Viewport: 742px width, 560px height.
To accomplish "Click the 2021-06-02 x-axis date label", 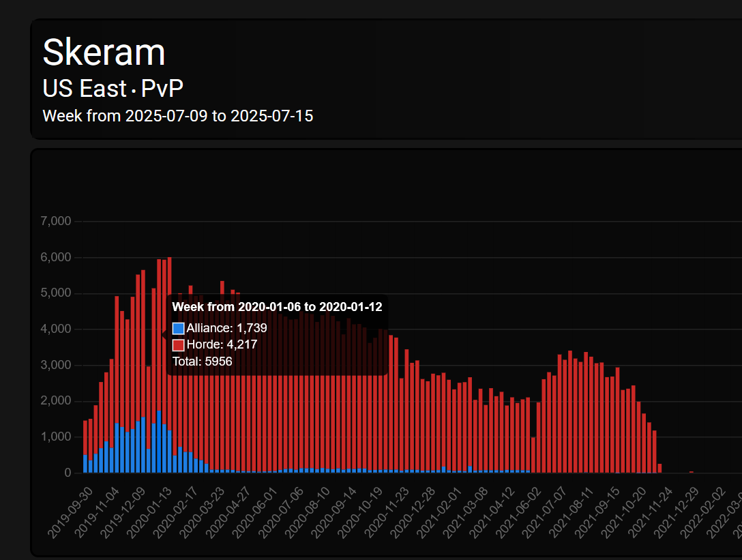I will pyautogui.click(x=518, y=513).
